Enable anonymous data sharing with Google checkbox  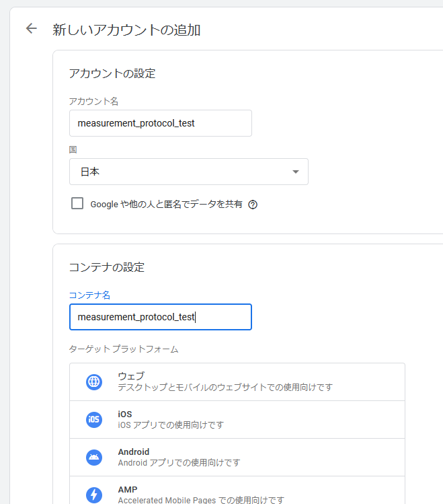pyautogui.click(x=77, y=203)
